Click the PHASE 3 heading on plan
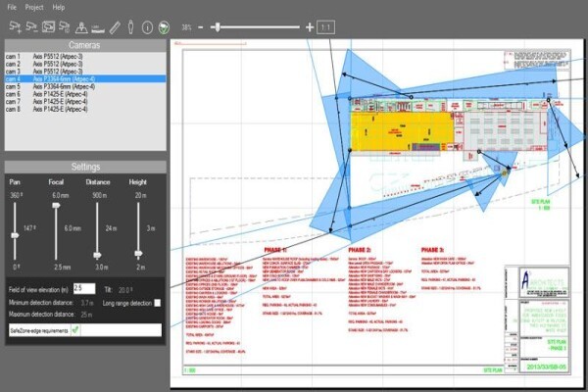This screenshot has width=588, height=392. (x=432, y=250)
